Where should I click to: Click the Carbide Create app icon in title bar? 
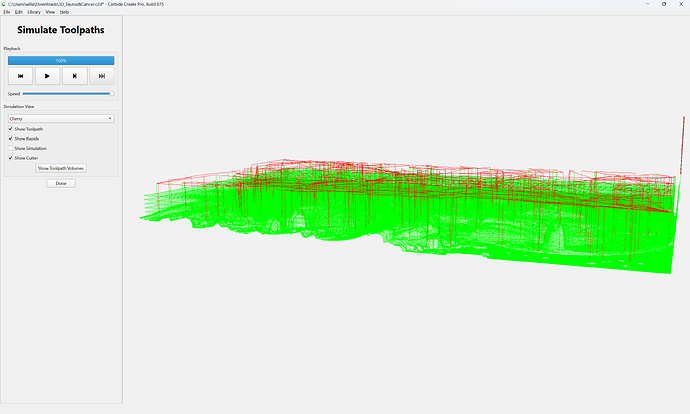point(4,4)
